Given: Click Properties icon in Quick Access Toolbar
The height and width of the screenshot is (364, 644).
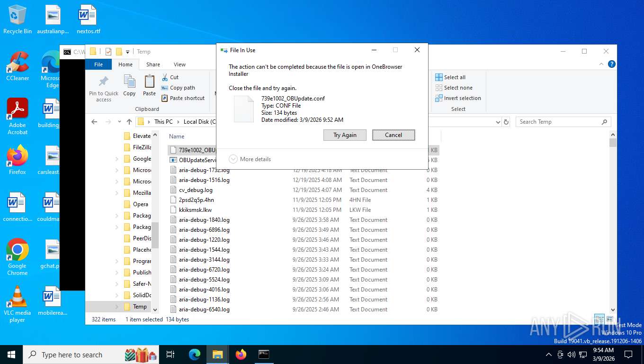Looking at the screenshot, I should coord(108,52).
